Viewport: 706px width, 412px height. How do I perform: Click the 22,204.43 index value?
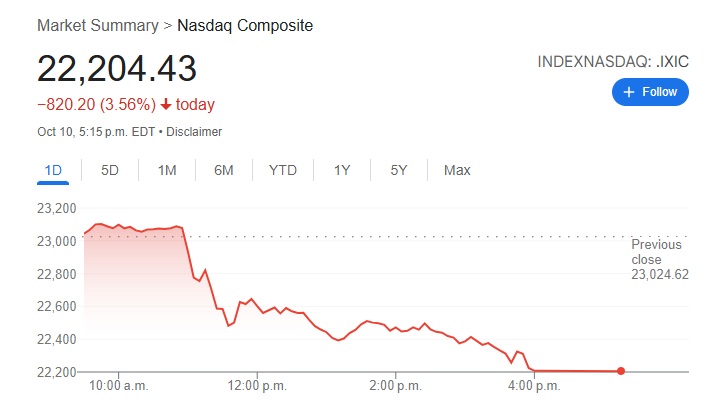click(x=117, y=68)
